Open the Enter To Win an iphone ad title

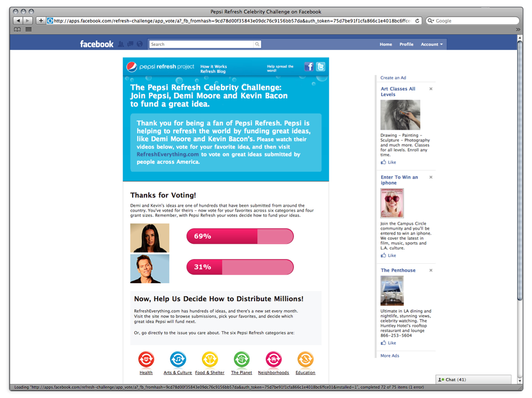tap(399, 180)
